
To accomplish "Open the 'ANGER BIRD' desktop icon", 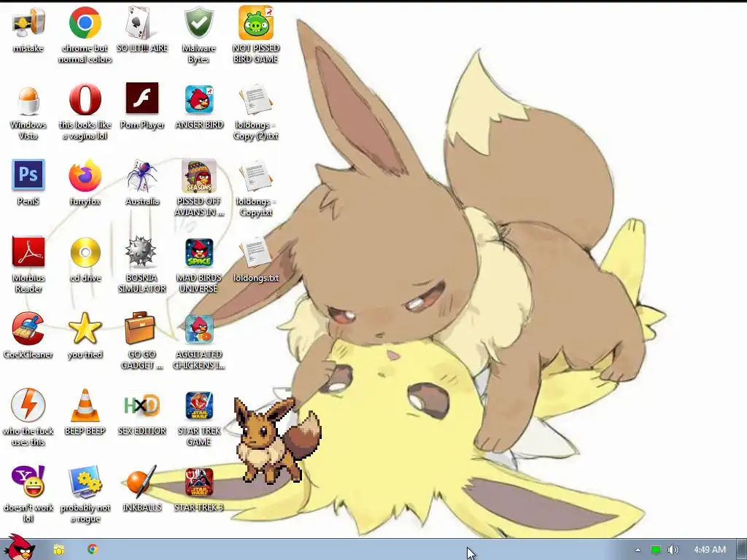I will (x=199, y=99).
